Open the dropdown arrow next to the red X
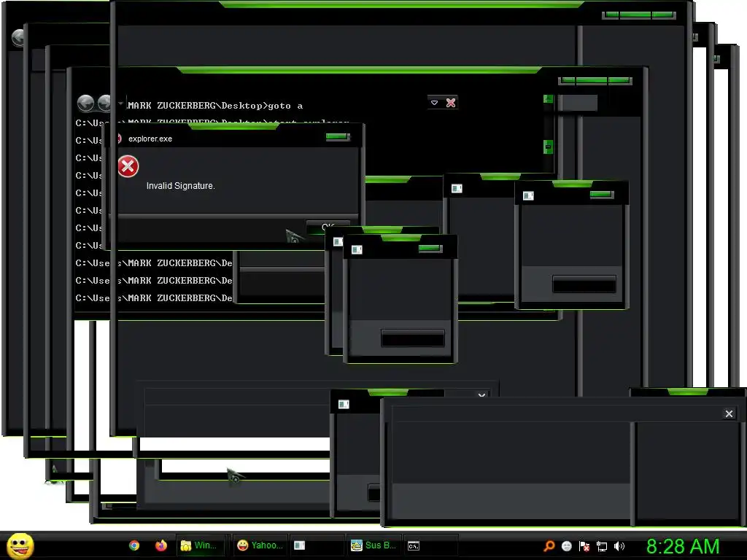 coord(434,102)
